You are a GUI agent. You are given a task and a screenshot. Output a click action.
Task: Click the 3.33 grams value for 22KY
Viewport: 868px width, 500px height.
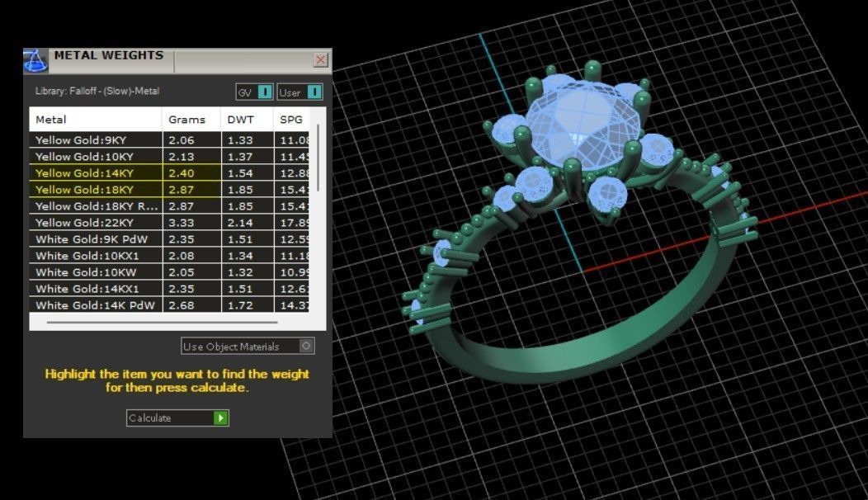[182, 223]
